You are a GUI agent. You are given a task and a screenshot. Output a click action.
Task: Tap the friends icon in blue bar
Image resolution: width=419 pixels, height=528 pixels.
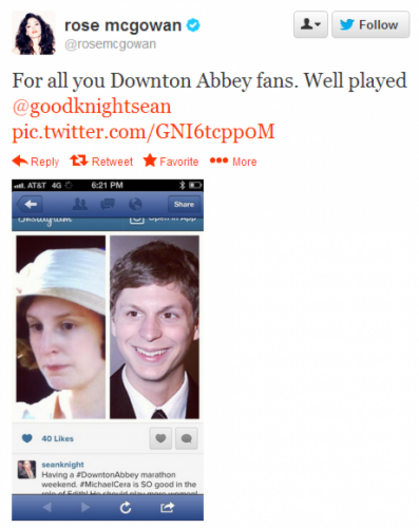click(80, 204)
